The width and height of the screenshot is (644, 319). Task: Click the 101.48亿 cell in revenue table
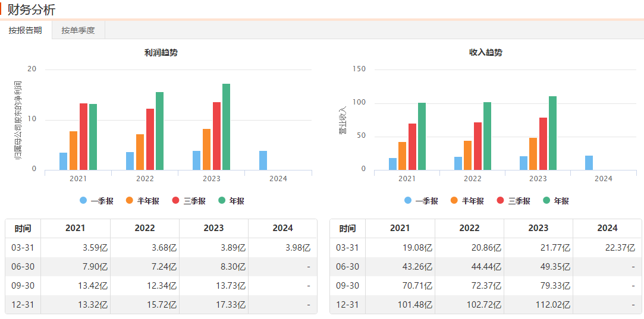(400, 305)
